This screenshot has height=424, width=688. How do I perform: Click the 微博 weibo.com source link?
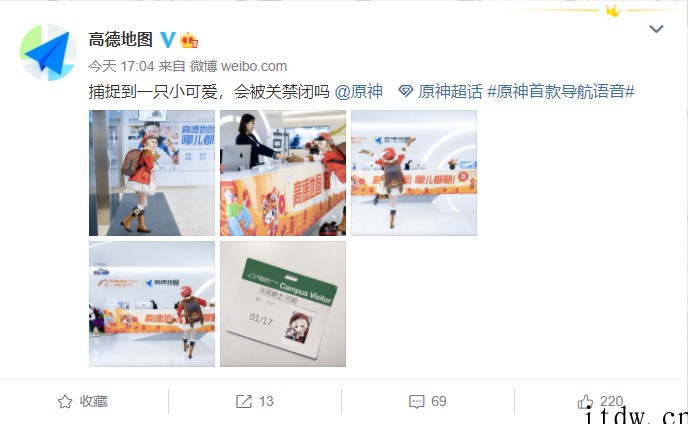point(238,66)
